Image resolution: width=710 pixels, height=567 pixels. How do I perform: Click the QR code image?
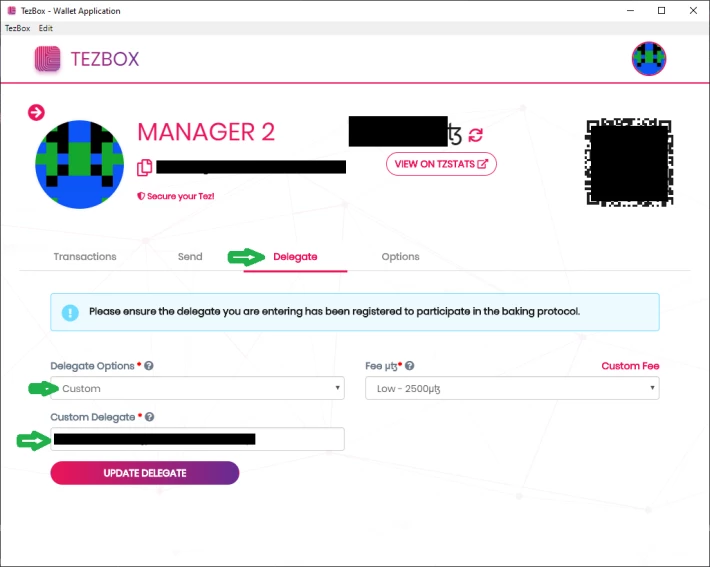click(x=629, y=163)
